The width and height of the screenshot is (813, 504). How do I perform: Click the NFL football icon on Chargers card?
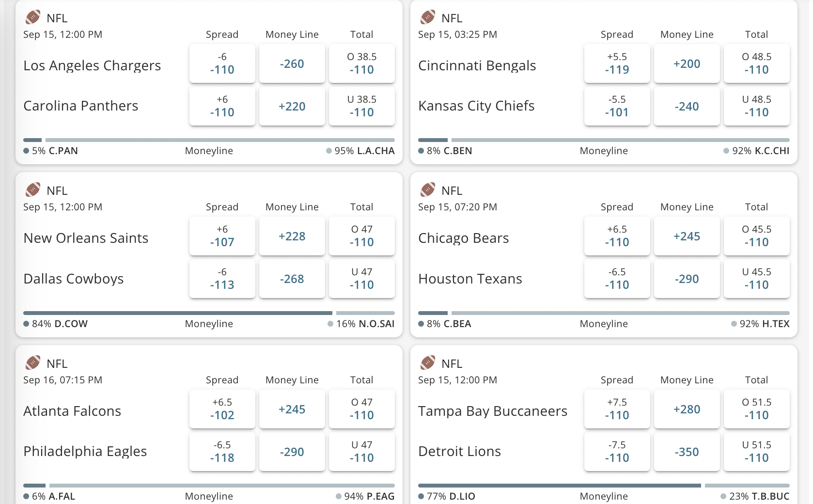32,17
